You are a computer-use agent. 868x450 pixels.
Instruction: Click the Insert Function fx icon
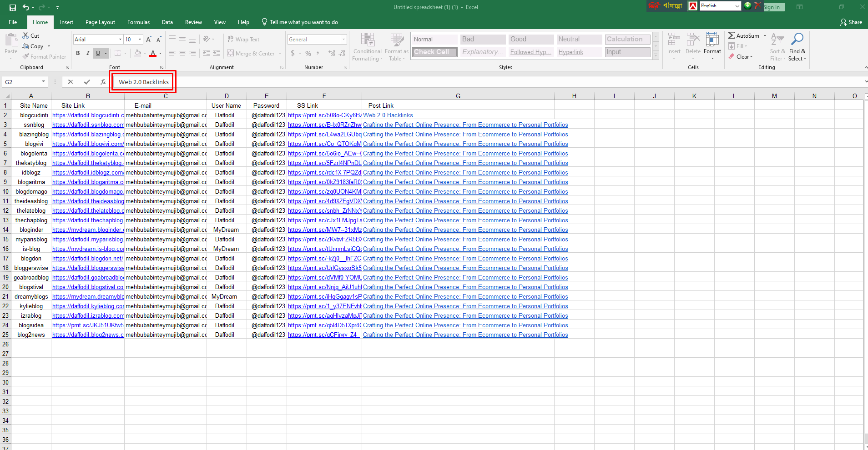tap(103, 82)
